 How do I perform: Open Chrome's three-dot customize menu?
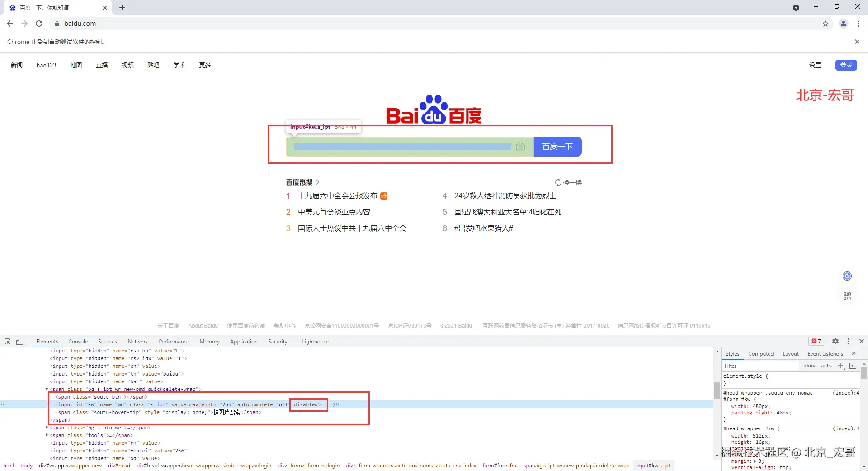858,24
